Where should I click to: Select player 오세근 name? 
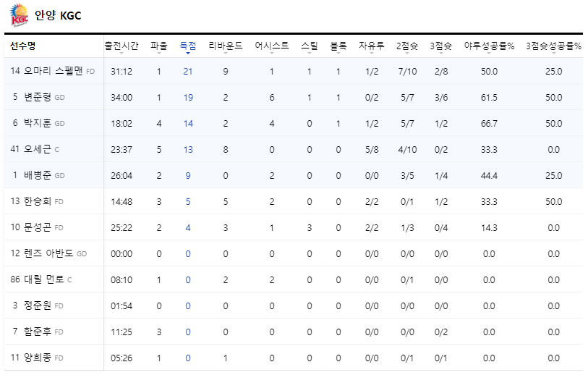38,149
